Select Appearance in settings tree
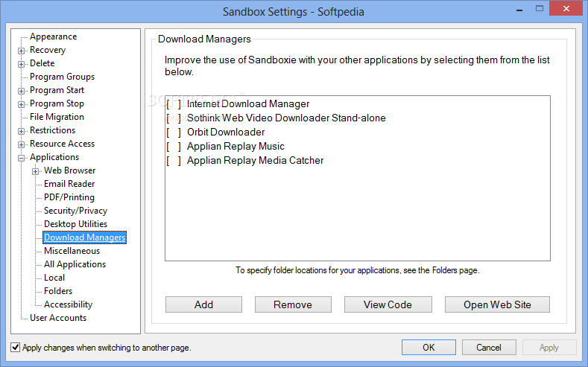The image size is (588, 367). tap(53, 36)
